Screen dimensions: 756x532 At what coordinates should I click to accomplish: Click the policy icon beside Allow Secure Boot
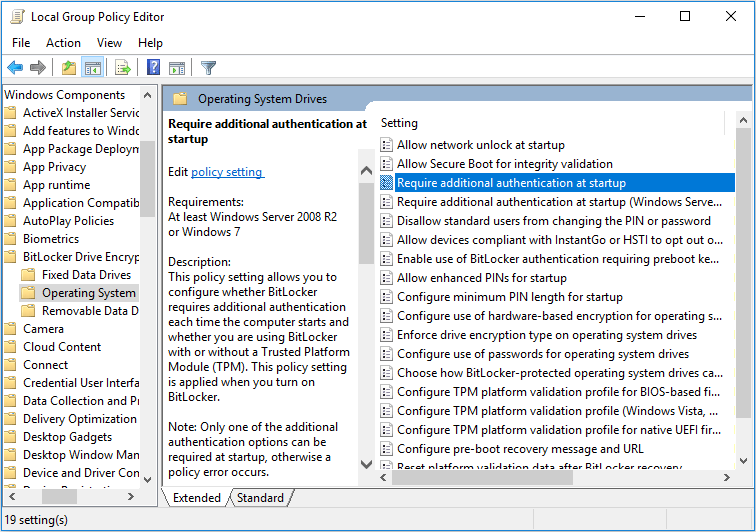click(386, 164)
